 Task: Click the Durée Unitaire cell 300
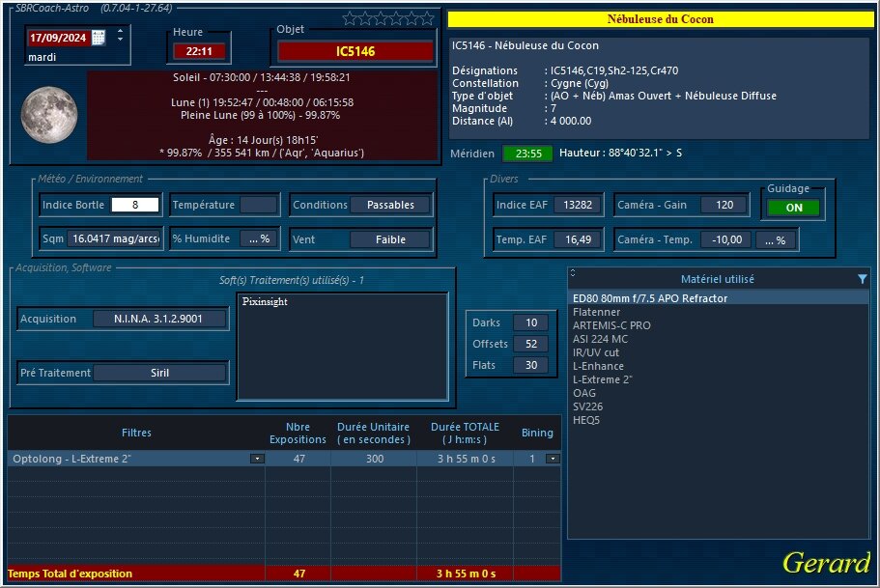point(375,459)
